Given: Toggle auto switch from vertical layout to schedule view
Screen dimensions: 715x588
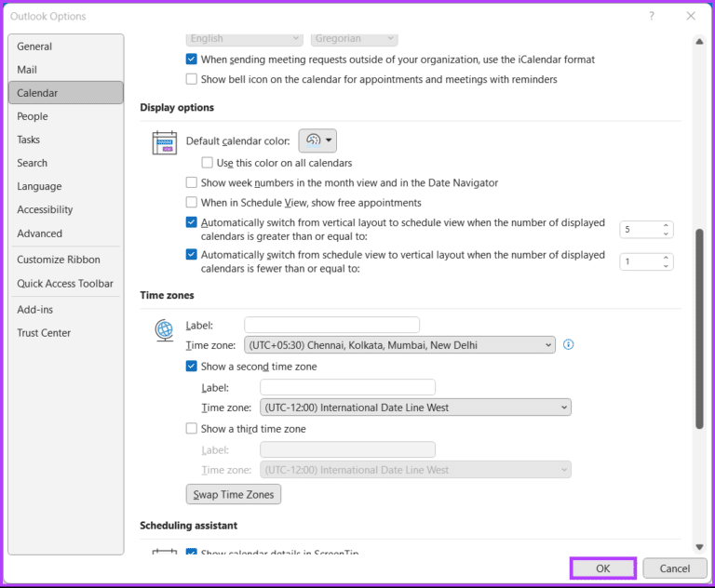Looking at the screenshot, I should [192, 222].
